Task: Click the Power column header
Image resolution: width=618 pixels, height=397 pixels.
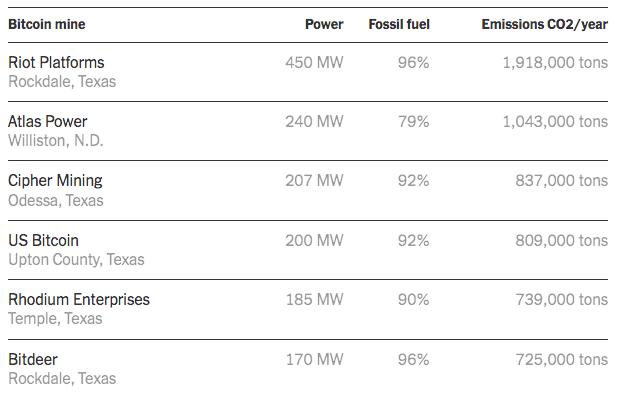Action: pos(324,24)
